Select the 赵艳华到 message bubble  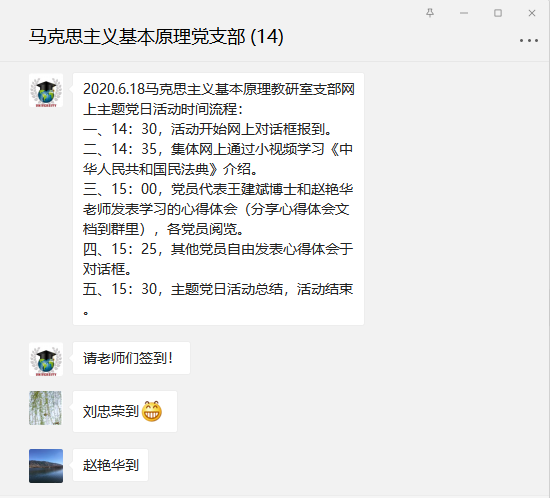click(x=110, y=465)
